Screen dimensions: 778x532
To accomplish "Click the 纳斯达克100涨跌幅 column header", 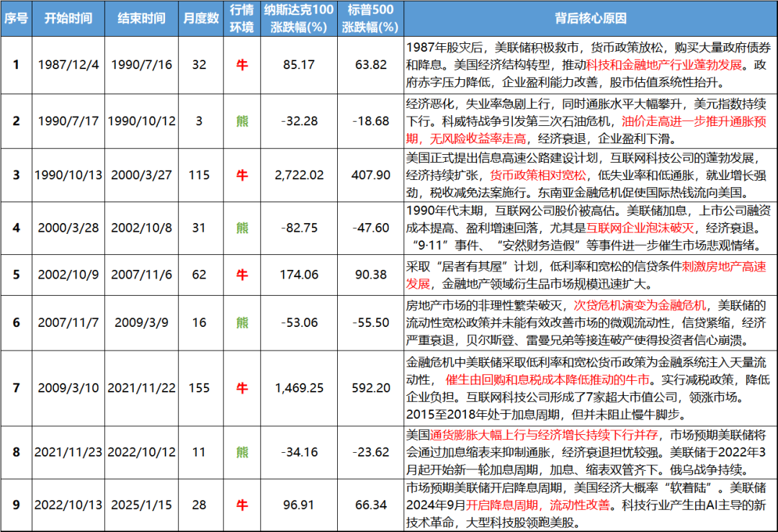I will tap(300, 17).
